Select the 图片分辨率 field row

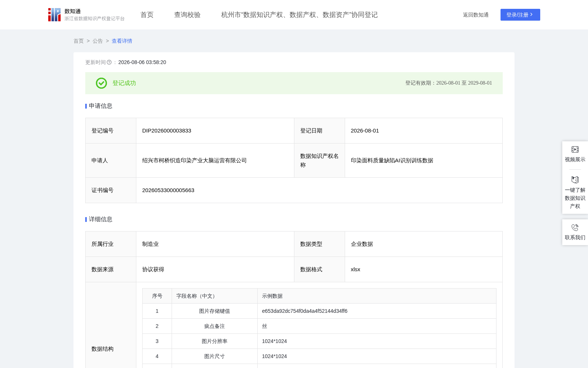pos(319,341)
